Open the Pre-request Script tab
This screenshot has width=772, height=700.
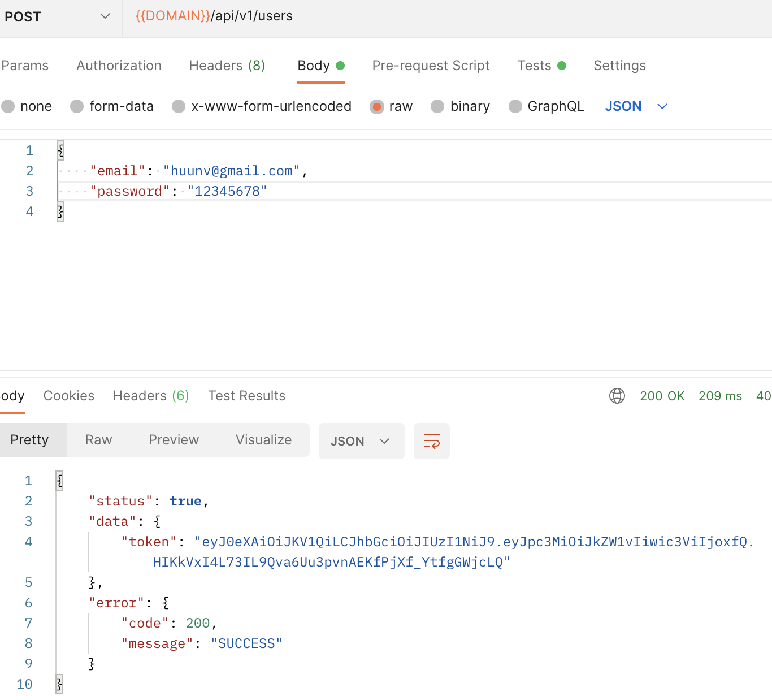coord(431,66)
